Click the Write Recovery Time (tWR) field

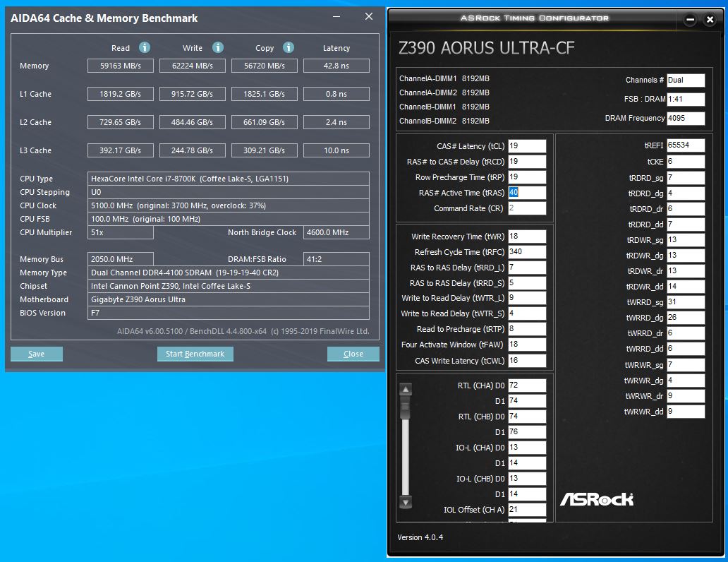tap(527, 236)
